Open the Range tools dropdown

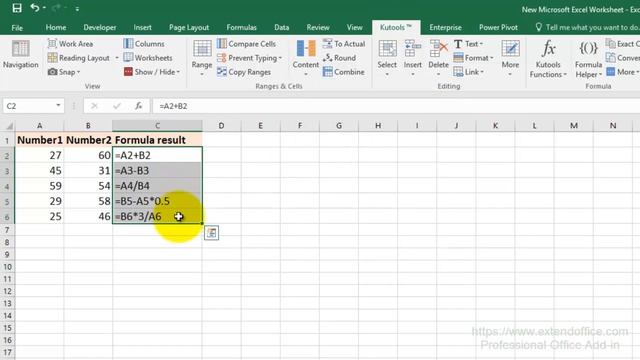(x=202, y=58)
